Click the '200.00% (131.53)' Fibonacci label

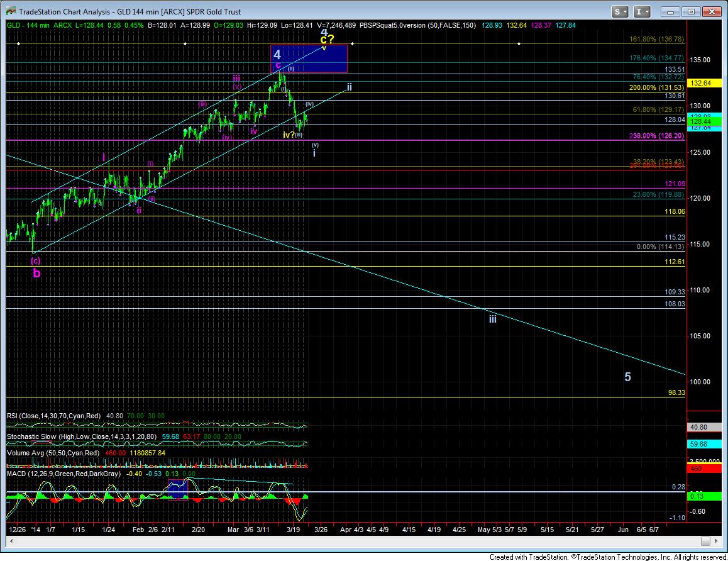tap(656, 88)
